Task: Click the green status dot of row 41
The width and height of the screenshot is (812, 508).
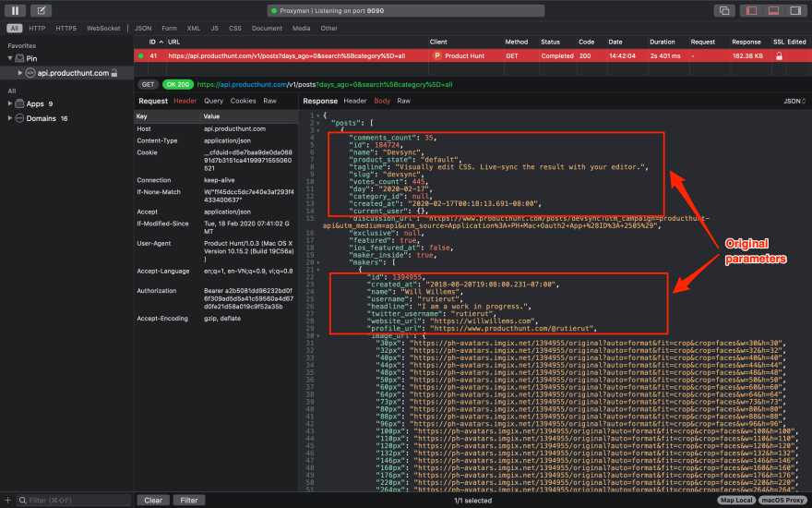Action: 141,56
